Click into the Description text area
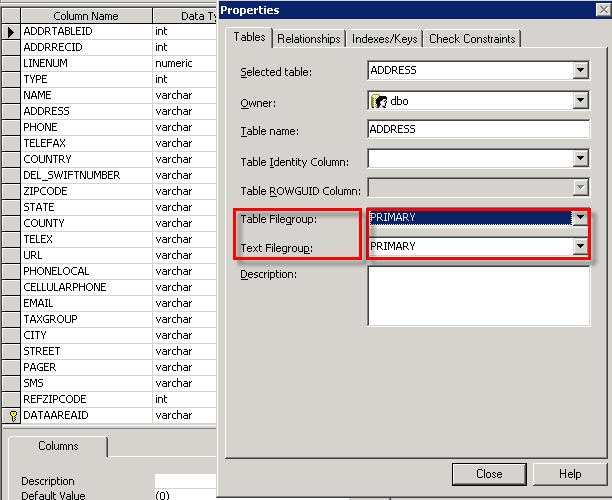Image resolution: width=612 pixels, height=500 pixels. coord(479,296)
